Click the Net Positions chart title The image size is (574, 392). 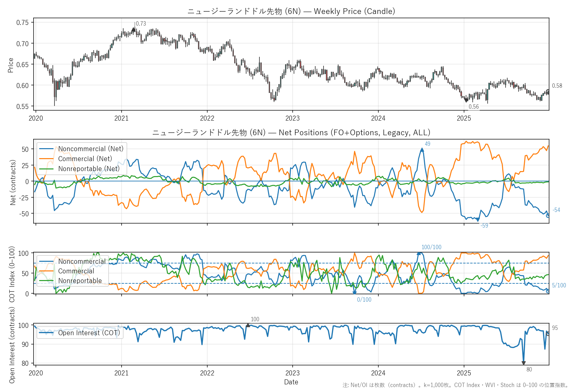[291, 133]
